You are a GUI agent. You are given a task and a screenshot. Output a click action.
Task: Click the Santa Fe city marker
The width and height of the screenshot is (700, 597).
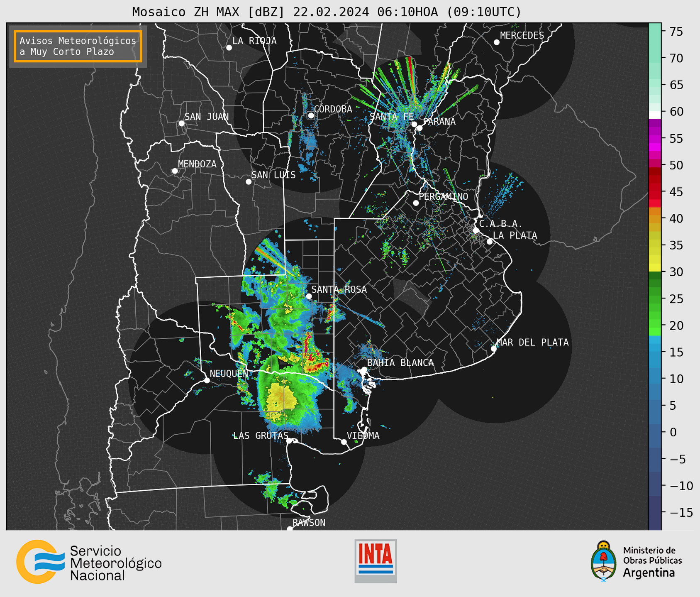tap(414, 124)
